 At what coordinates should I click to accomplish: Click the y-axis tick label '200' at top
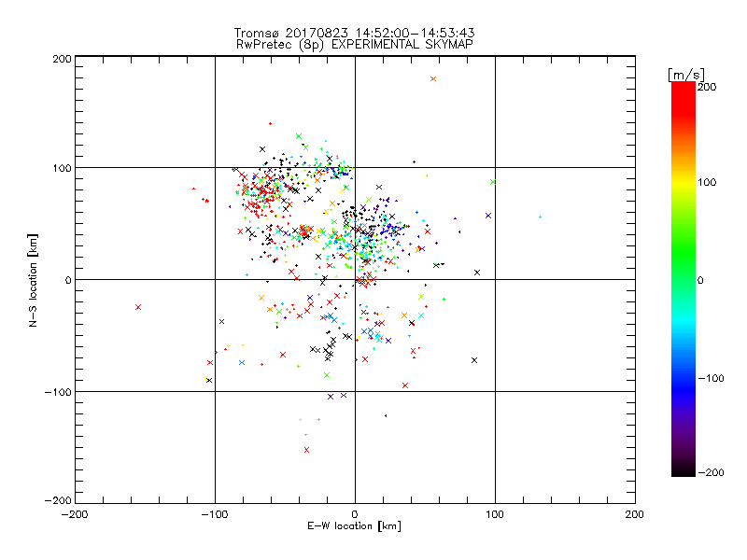coord(62,59)
